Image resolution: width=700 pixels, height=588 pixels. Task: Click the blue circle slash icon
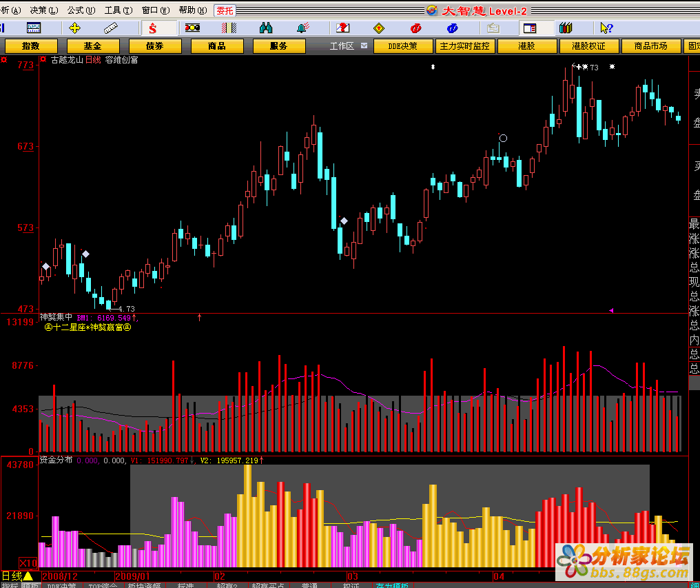[452, 28]
